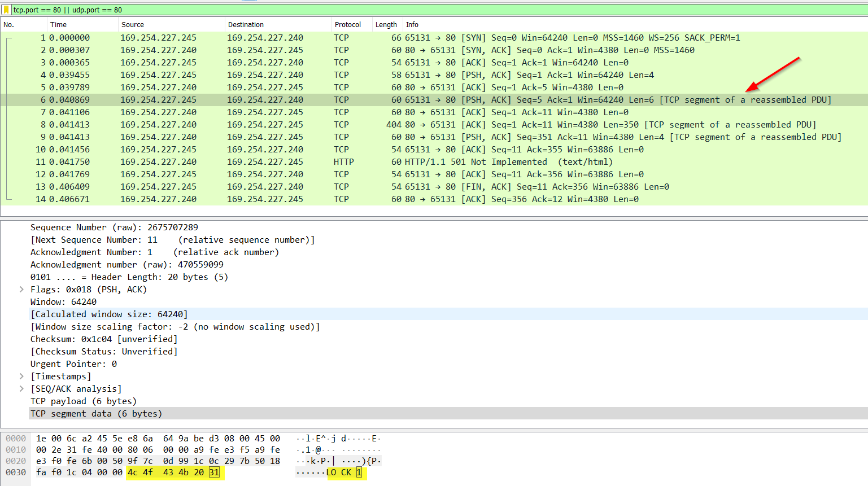Sort packets by the Length column header
The height and width of the screenshot is (486, 868).
pos(387,24)
